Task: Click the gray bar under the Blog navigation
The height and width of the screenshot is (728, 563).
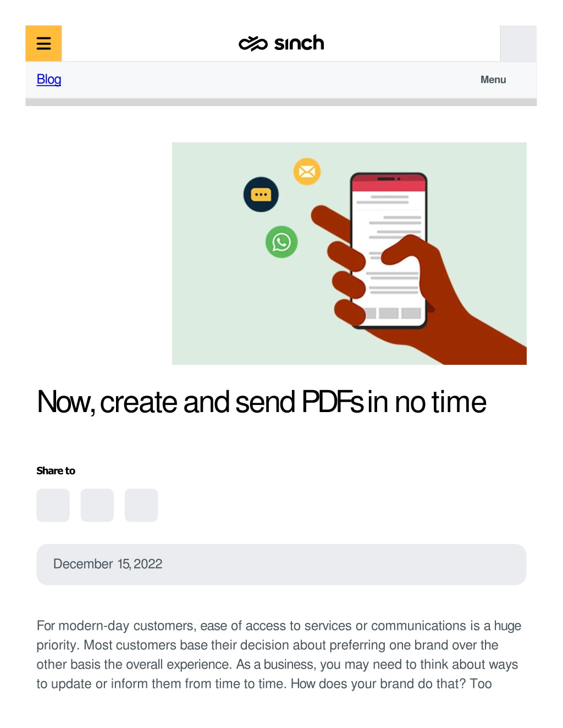Action: pyautogui.click(x=281, y=102)
